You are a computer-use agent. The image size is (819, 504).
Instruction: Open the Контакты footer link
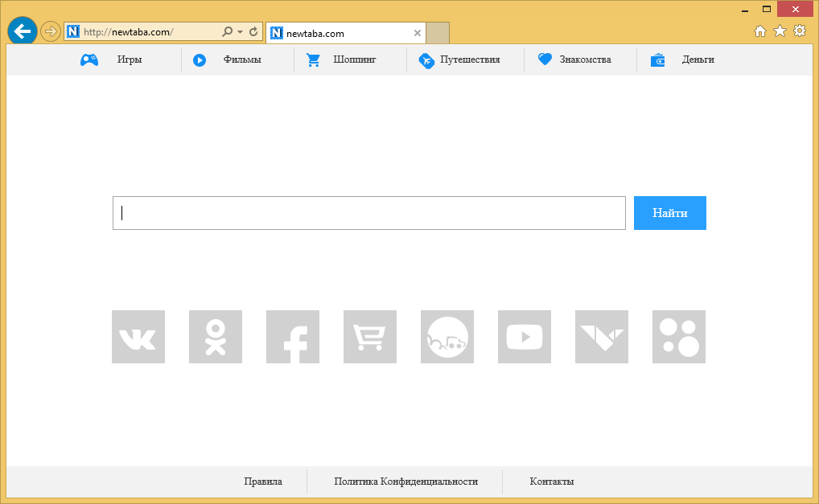tap(552, 481)
